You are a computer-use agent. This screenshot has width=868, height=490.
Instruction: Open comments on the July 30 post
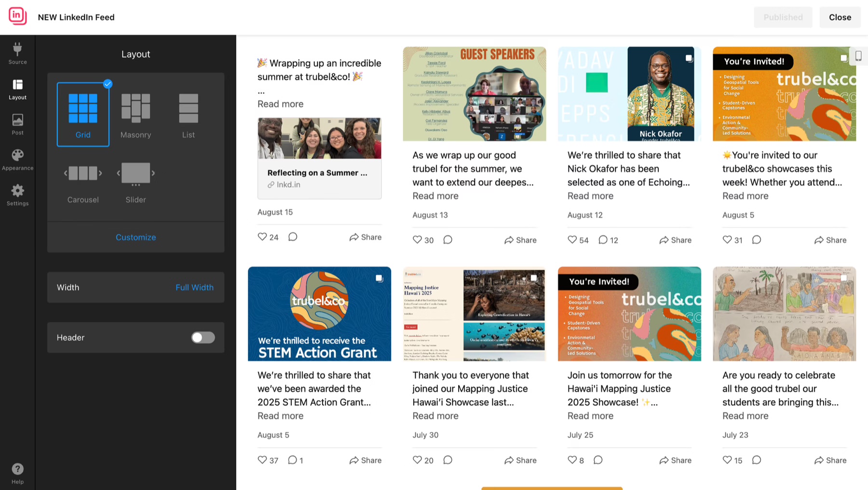pos(448,460)
